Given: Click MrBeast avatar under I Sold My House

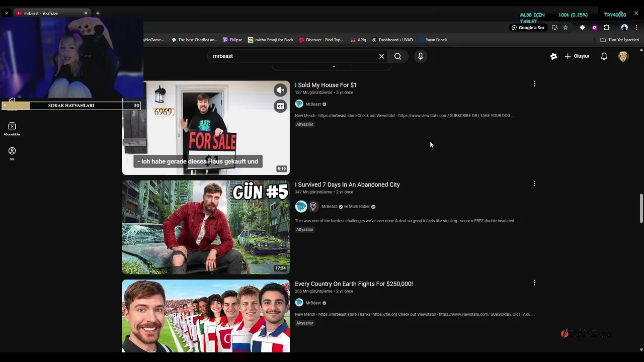Looking at the screenshot, I should [x=299, y=104].
